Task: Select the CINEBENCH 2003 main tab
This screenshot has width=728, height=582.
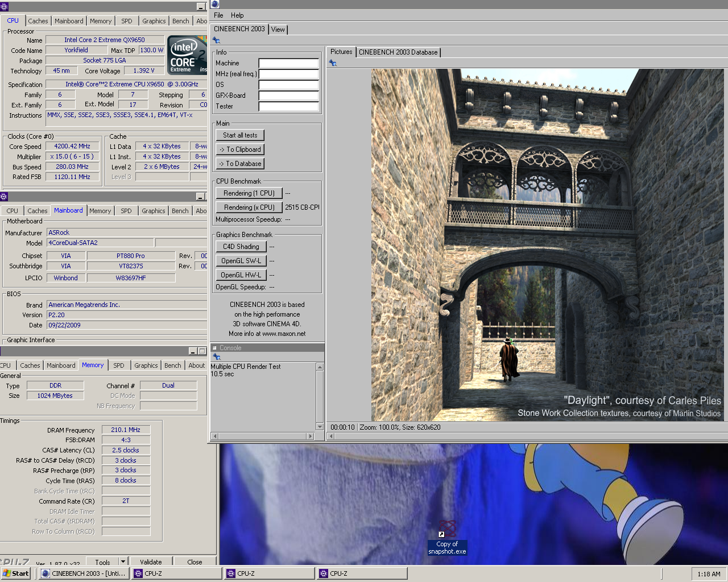Action: (239, 29)
